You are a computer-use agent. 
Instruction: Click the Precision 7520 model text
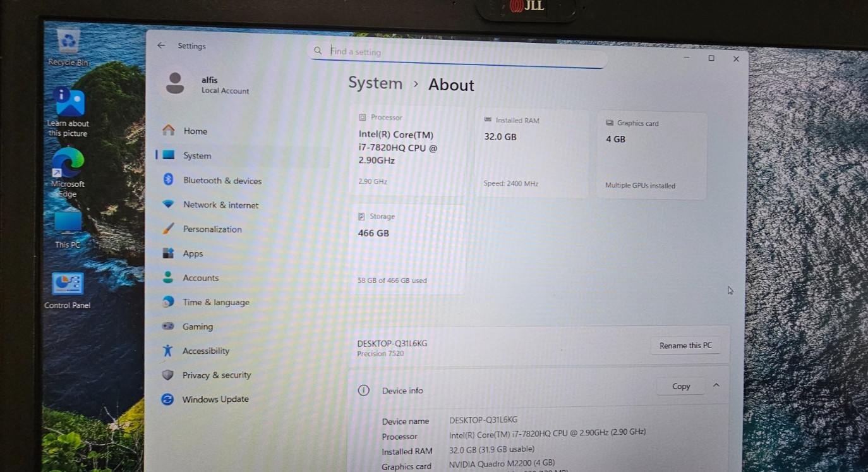pos(380,354)
